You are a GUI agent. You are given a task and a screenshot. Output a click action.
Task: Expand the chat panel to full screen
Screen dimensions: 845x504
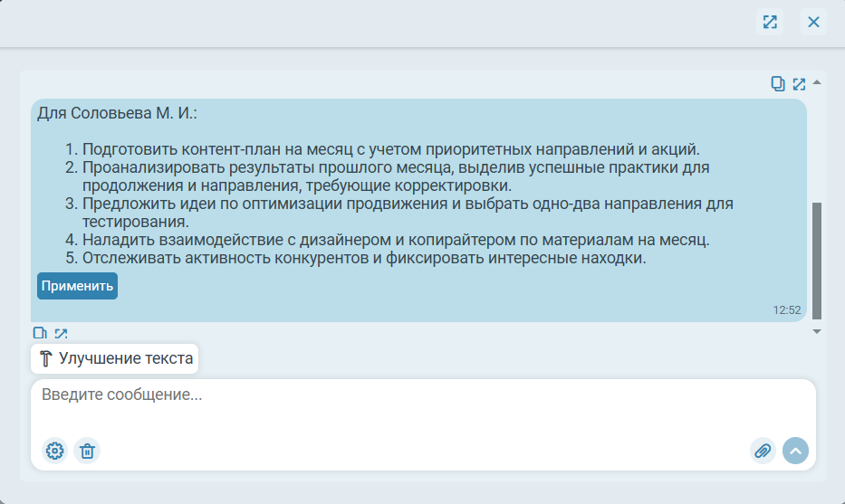[x=770, y=23]
